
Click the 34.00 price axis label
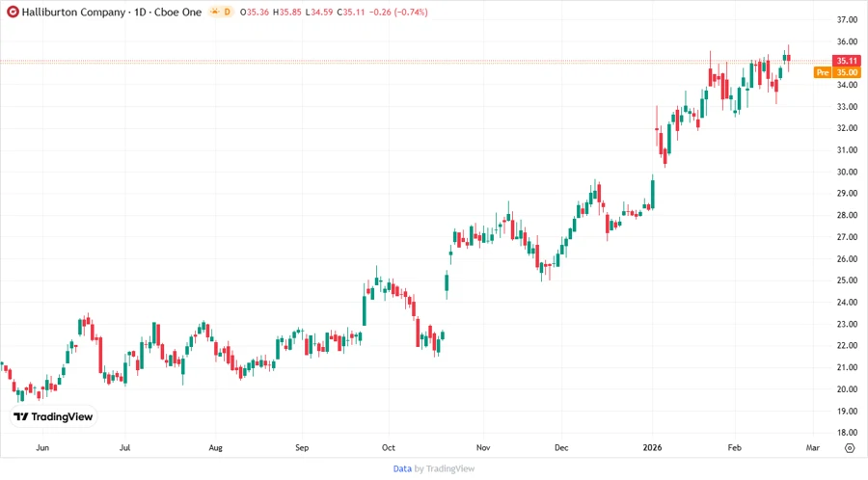[847, 85]
